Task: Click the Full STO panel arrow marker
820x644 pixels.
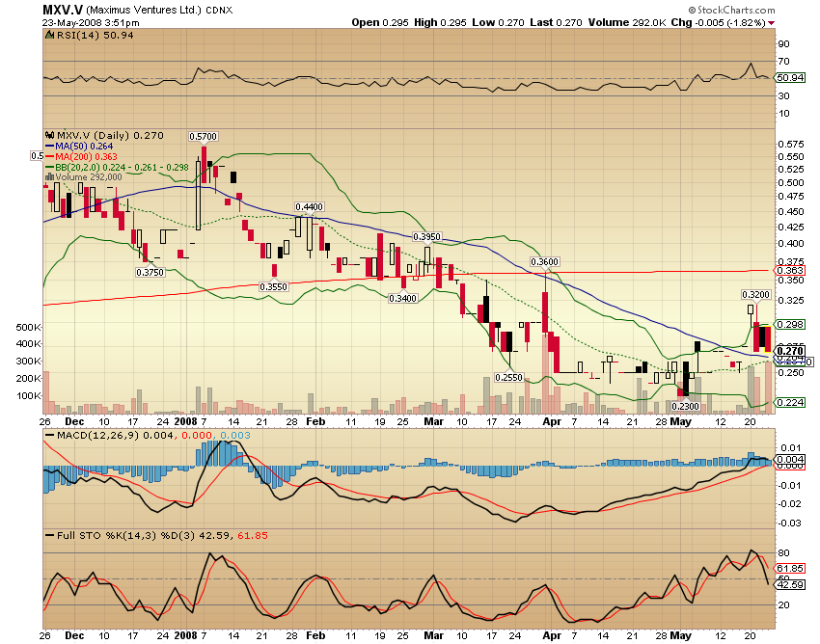Action: tap(50, 535)
